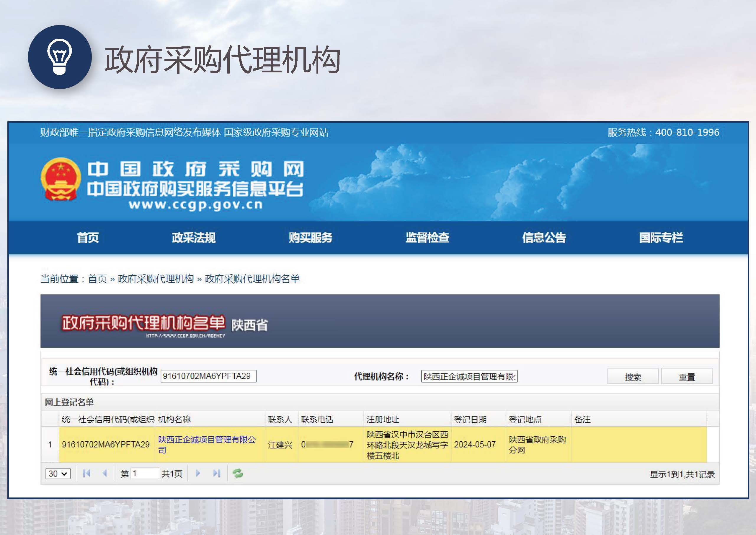Follow the 政府采购代理机构 breadcrumb link

[156, 279]
